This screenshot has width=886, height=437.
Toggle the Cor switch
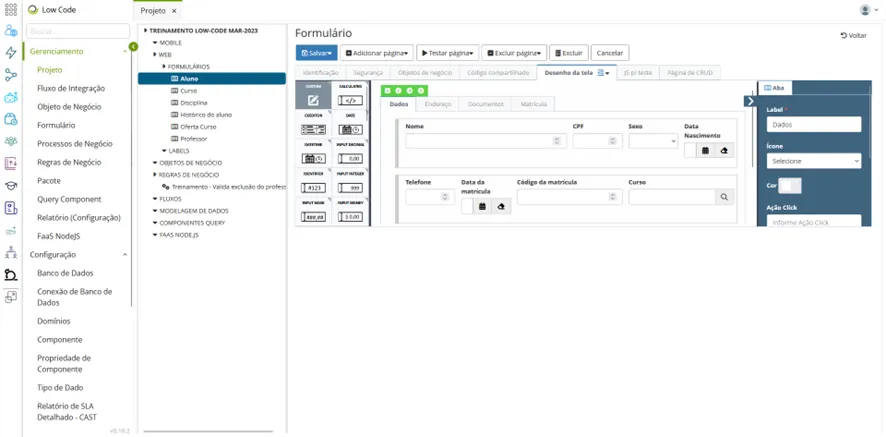pyautogui.click(x=789, y=185)
